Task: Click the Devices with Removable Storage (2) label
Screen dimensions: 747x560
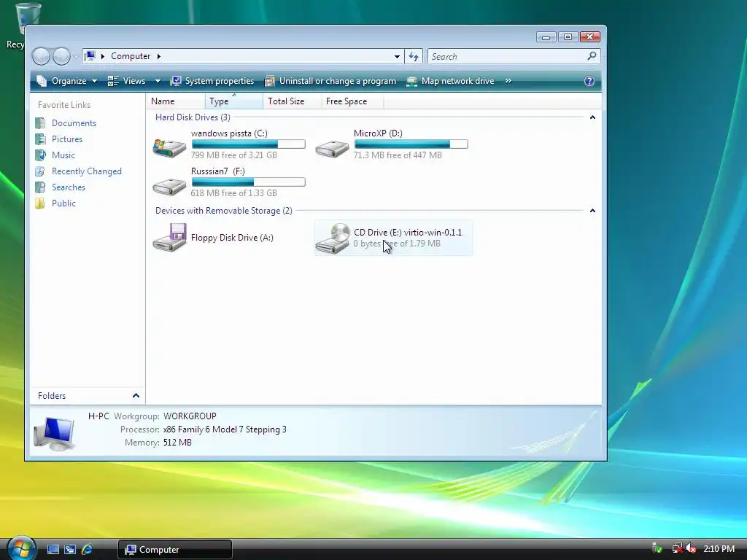Action: pos(223,211)
